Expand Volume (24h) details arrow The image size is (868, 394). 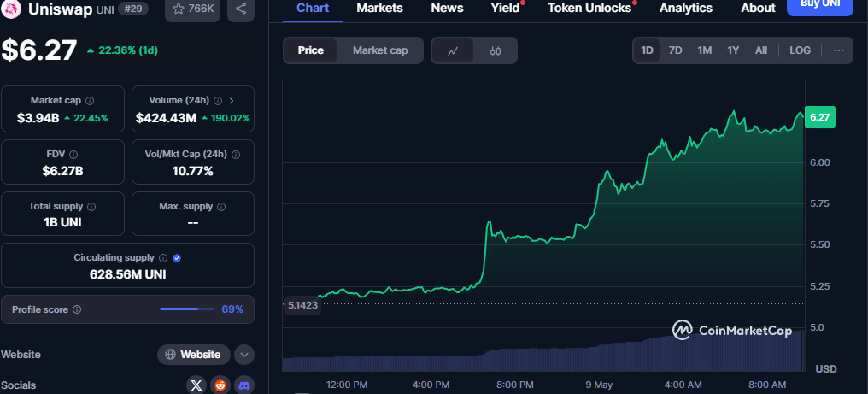point(232,101)
